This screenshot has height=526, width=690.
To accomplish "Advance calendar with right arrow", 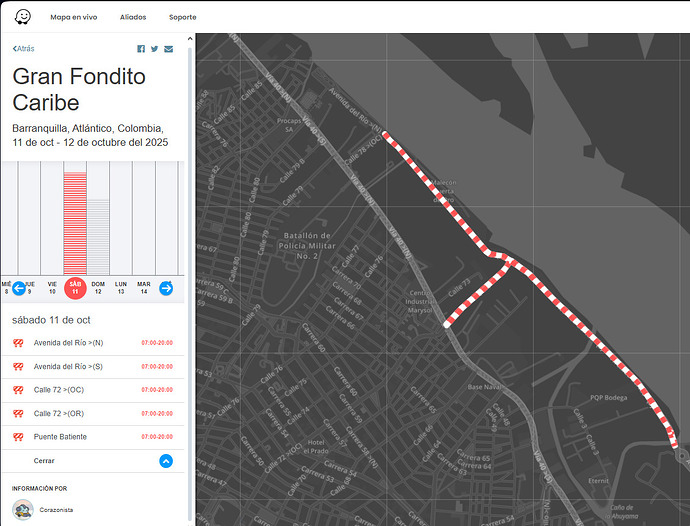I will 166,288.
